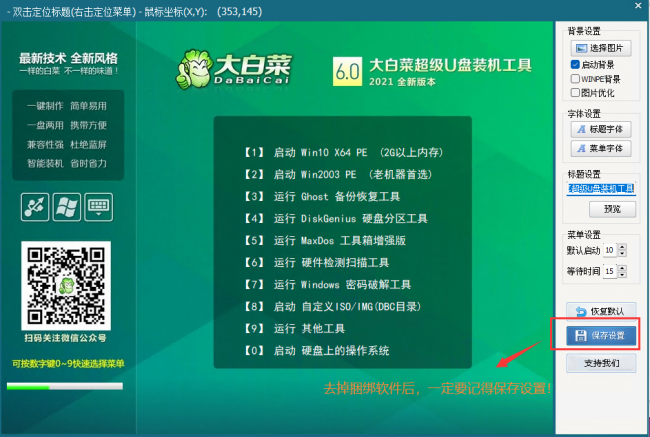This screenshot has height=437, width=650.
Task: Click the 6.0 version badge
Action: [347, 71]
